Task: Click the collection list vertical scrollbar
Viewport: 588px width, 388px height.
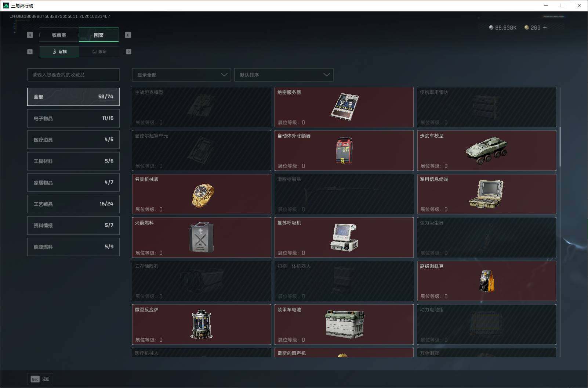Action: [560, 147]
